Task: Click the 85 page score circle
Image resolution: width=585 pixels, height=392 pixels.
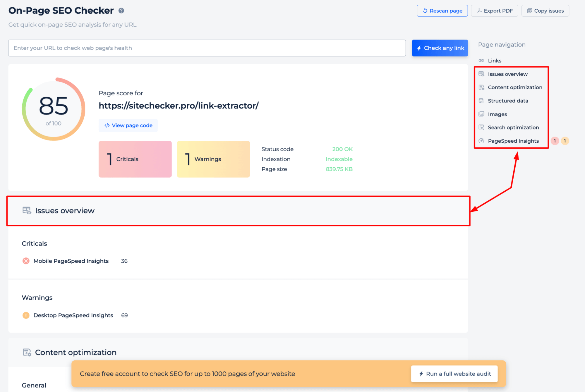Action: pos(54,109)
